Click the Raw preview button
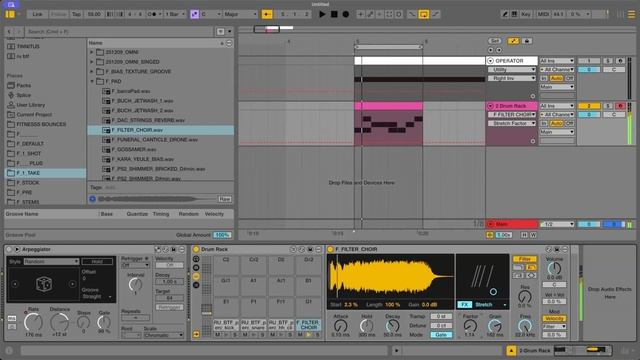Viewport: 640px width, 360px height. click(x=224, y=199)
